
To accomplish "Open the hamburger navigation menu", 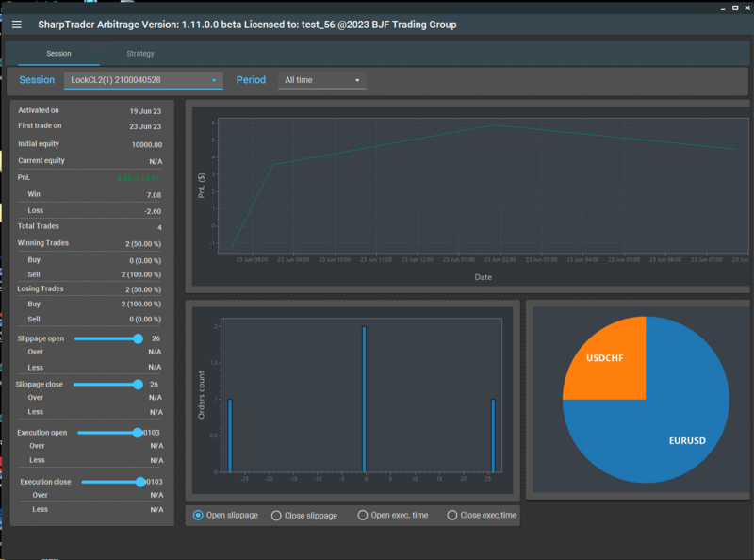I will coord(15,25).
